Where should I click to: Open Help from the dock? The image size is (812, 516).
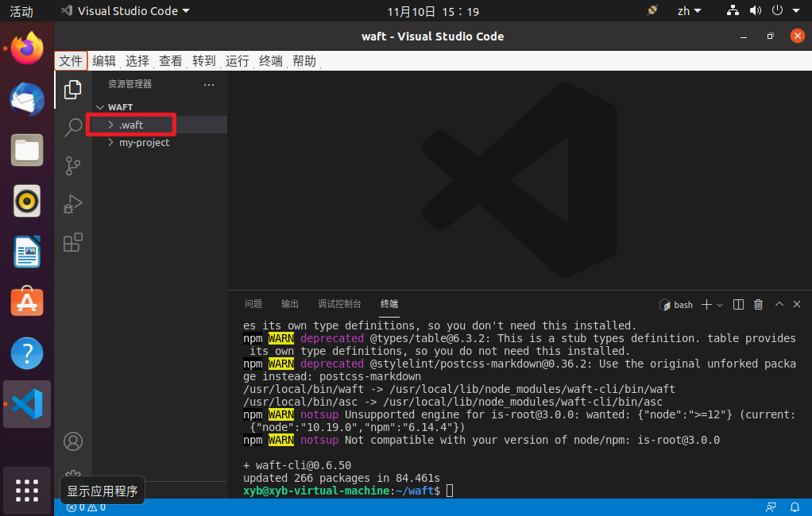coord(27,353)
